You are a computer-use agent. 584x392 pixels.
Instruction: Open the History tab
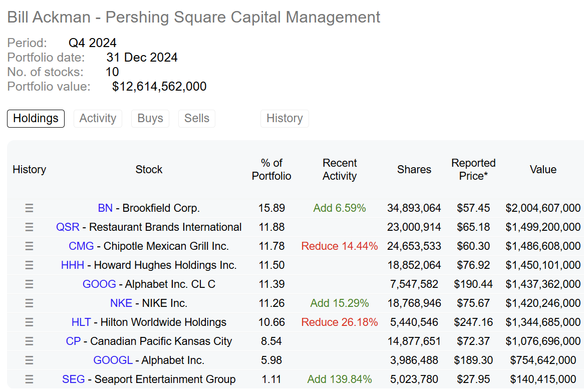pos(284,118)
